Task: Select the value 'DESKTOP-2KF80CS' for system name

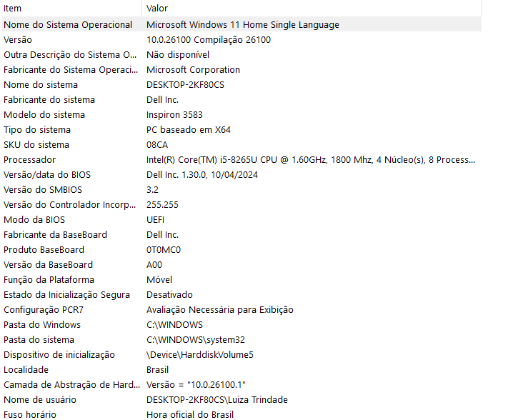Action: 185,85
